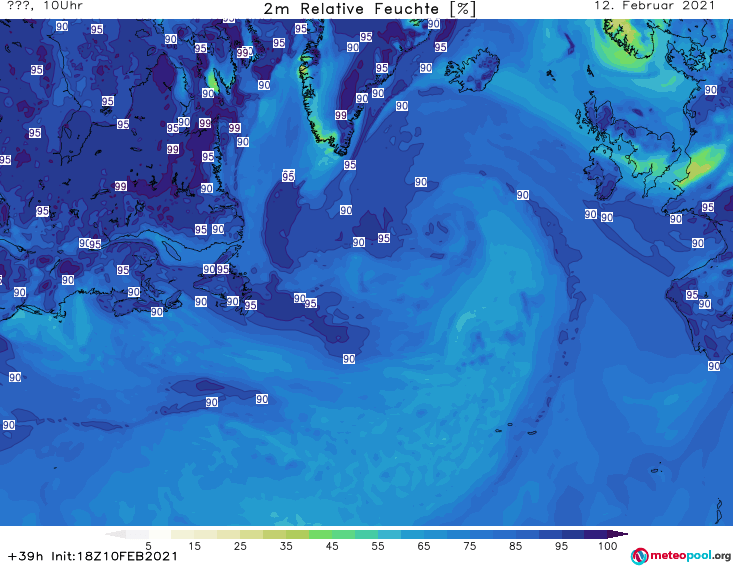Click the "+39h Init:18Z10FEB2021" forecast label
This screenshot has width=733, height=566.
point(93,556)
